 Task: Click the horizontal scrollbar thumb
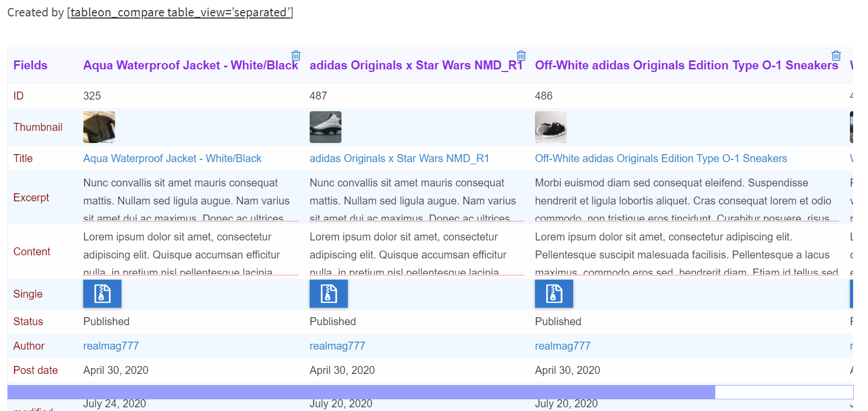click(361, 392)
